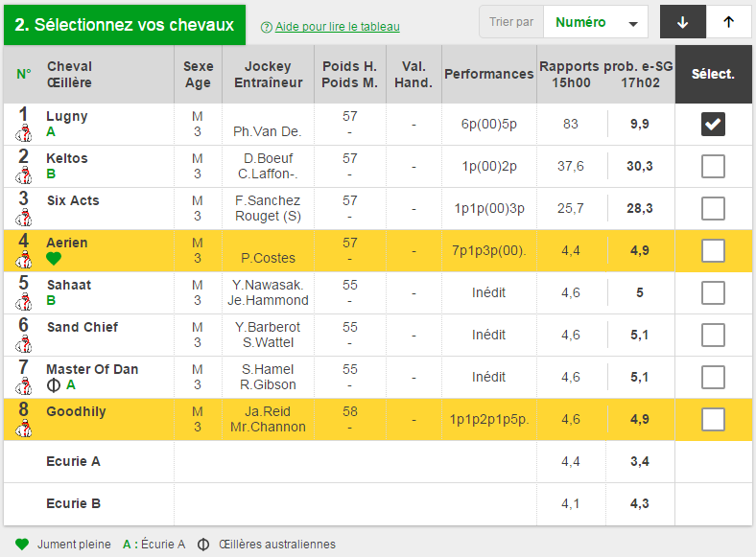Image resolution: width=756 pixels, height=557 pixels.
Task: Click trainer name Mr.Channon
Action: pos(268,427)
